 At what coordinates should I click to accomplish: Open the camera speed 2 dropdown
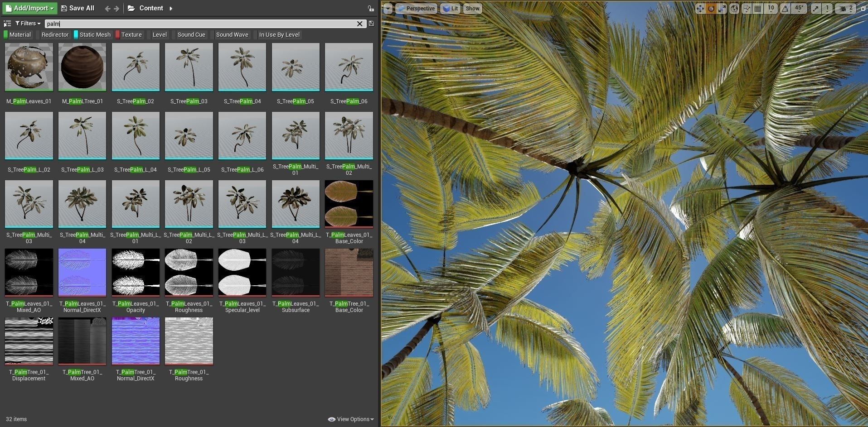point(846,8)
